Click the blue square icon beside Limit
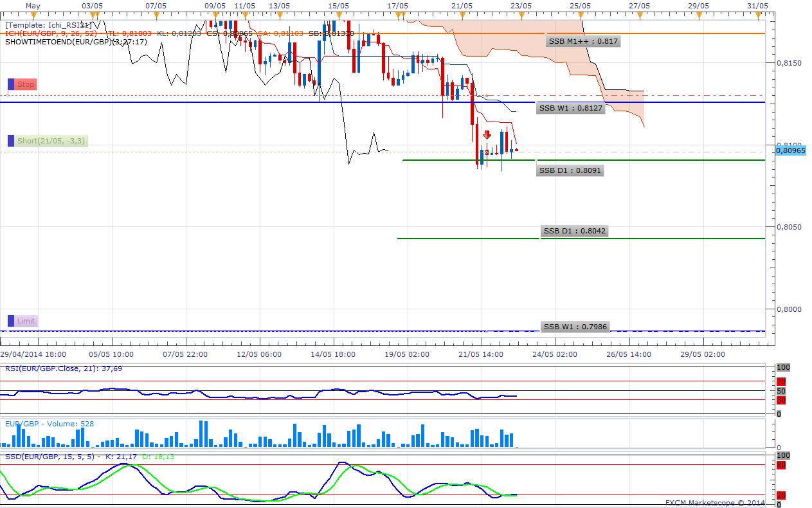 11,321
